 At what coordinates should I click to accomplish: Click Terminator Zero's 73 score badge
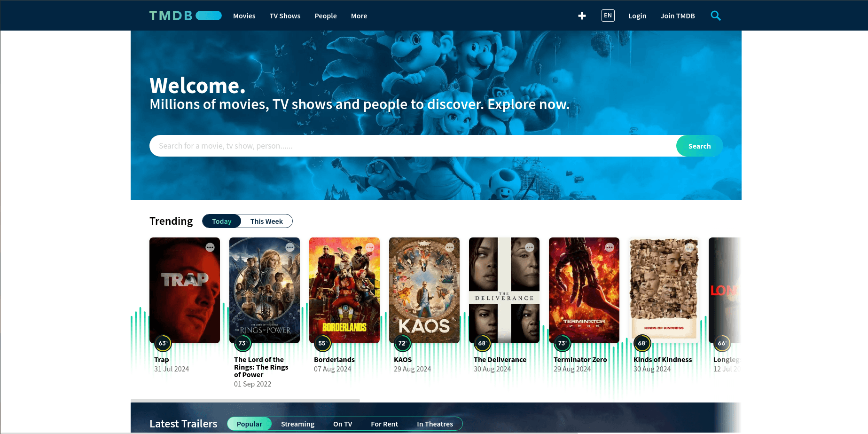tap(562, 343)
